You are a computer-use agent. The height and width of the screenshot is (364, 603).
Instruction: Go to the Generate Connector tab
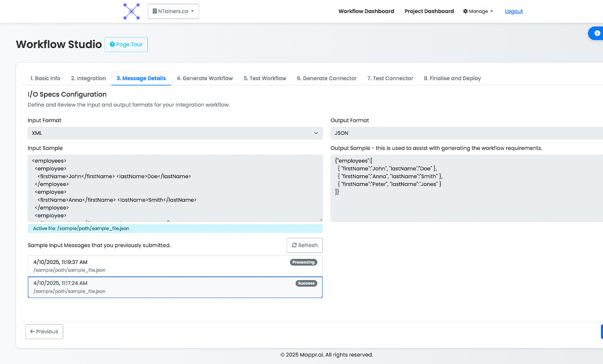pyautogui.click(x=326, y=78)
